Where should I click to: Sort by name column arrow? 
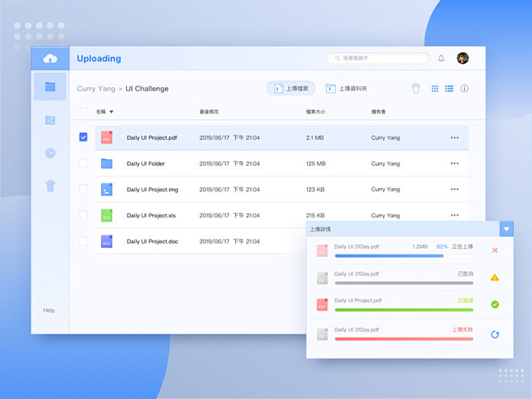112,112
